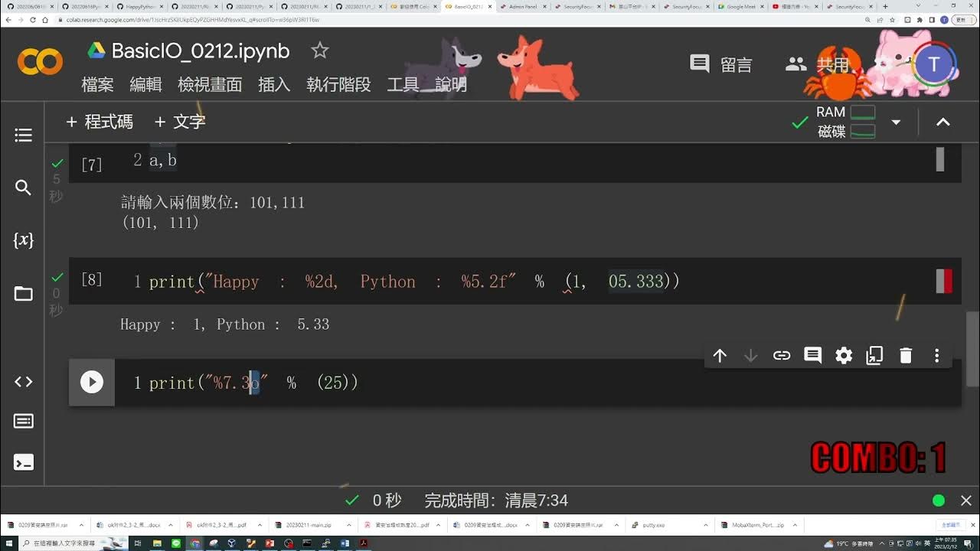
Task: View RAM and disk resource usage
Action: [x=845, y=122]
